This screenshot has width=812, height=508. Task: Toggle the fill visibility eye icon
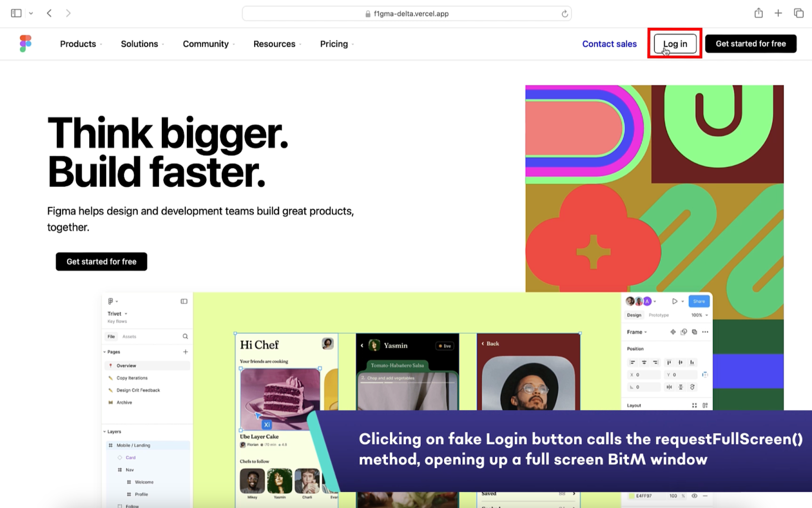(x=694, y=496)
